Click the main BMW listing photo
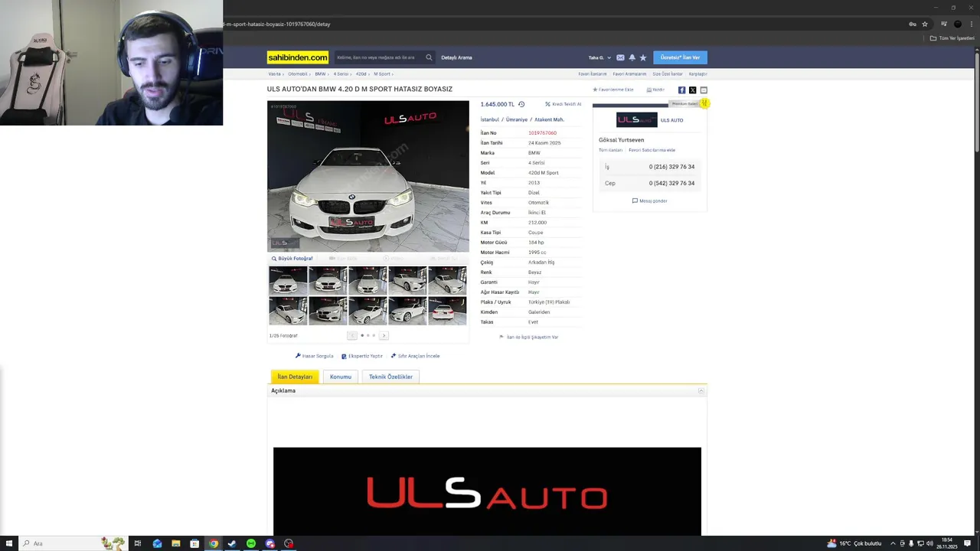 click(x=368, y=176)
